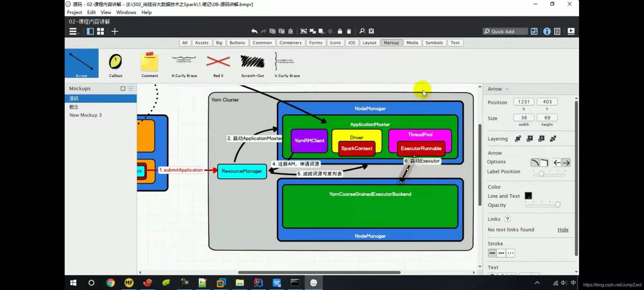Open the Help menu
The width and height of the screenshot is (644, 290).
[147, 12]
